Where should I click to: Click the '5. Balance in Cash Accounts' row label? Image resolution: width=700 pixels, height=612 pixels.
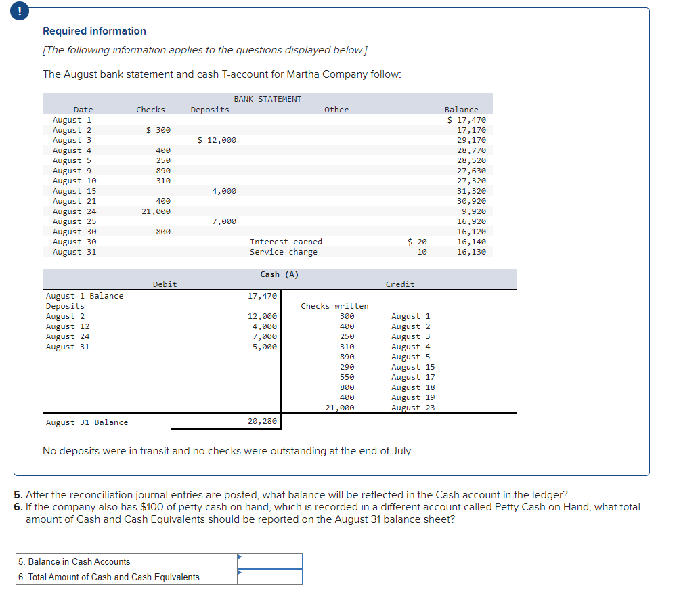click(74, 561)
